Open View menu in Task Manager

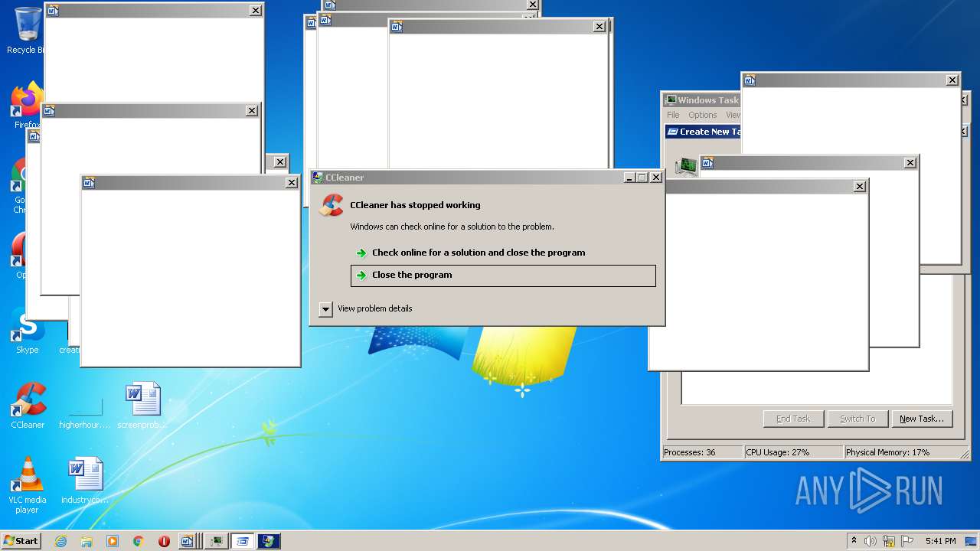point(733,115)
